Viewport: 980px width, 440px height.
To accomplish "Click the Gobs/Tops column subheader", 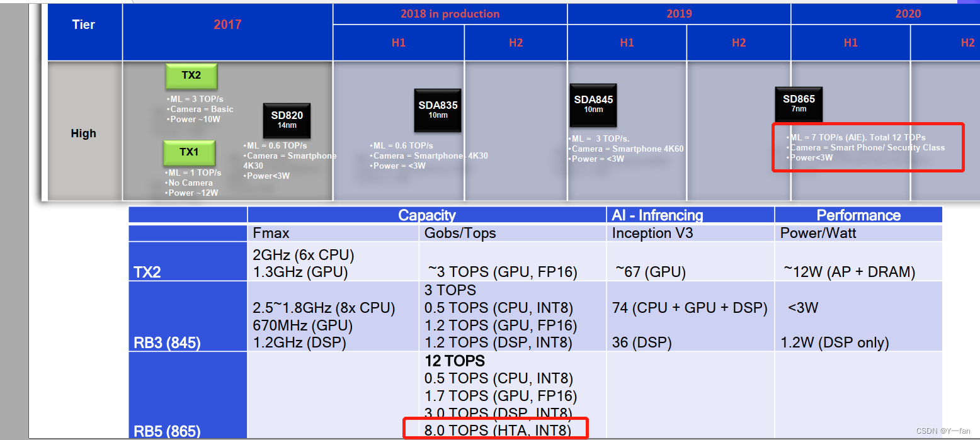I will coord(460,233).
